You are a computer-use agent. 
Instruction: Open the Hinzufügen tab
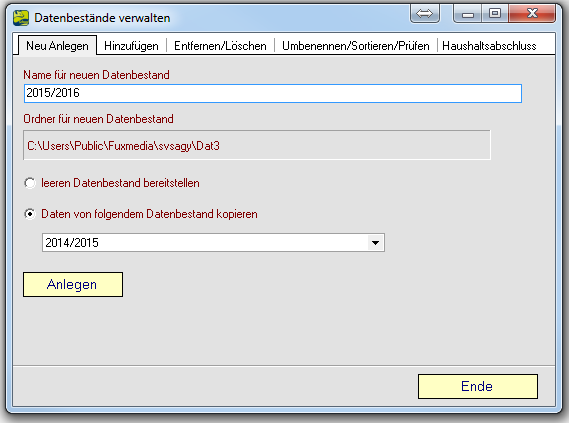pos(131,46)
